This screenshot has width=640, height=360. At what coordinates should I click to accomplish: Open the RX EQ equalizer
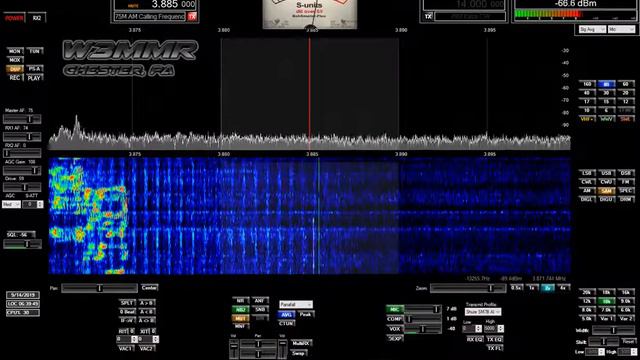click(x=475, y=340)
